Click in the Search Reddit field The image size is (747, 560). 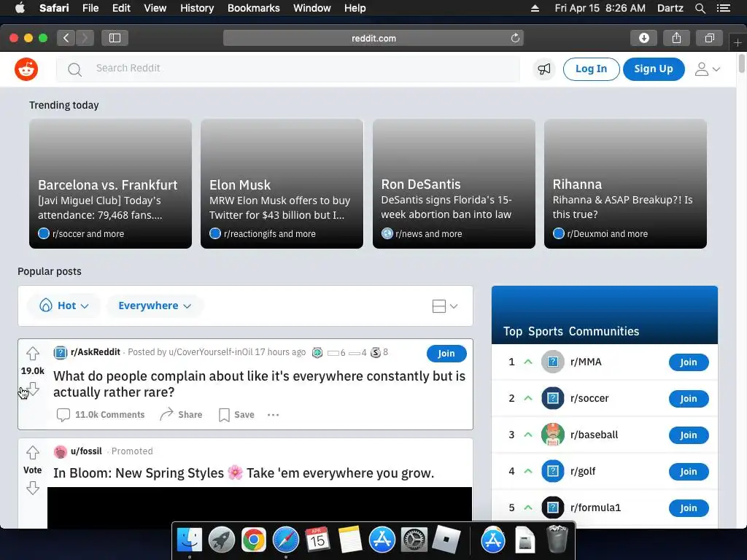(x=287, y=69)
